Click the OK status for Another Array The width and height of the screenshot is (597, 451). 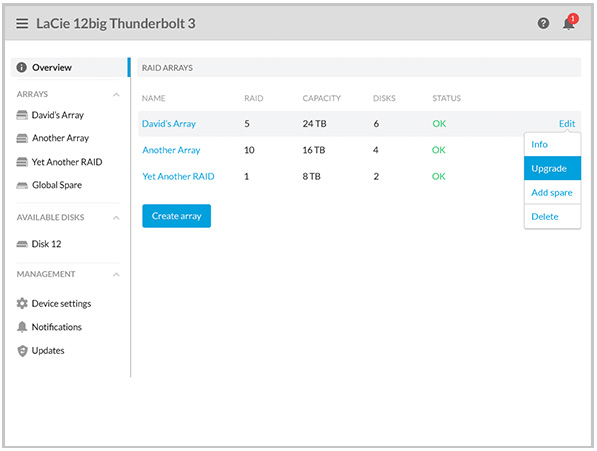pos(439,150)
